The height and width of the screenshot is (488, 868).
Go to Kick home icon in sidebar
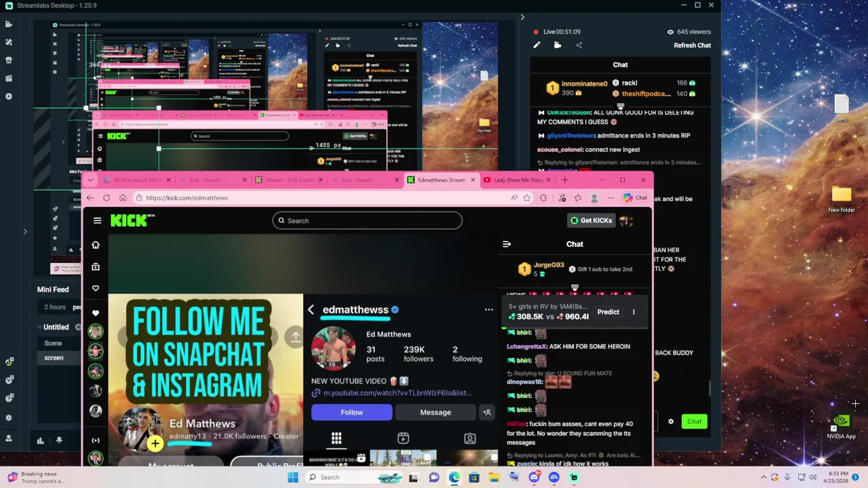coord(96,245)
